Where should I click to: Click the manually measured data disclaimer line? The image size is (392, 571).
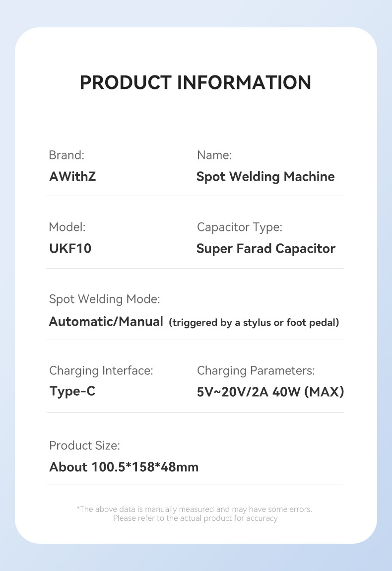[x=195, y=509]
